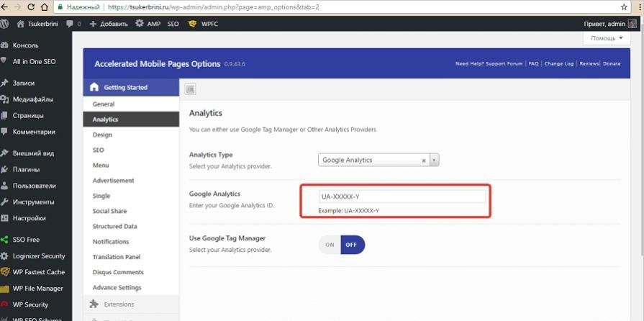Open WPFC cheetah icon in admin bar
Screen dimensions: 644x321
(192, 24)
